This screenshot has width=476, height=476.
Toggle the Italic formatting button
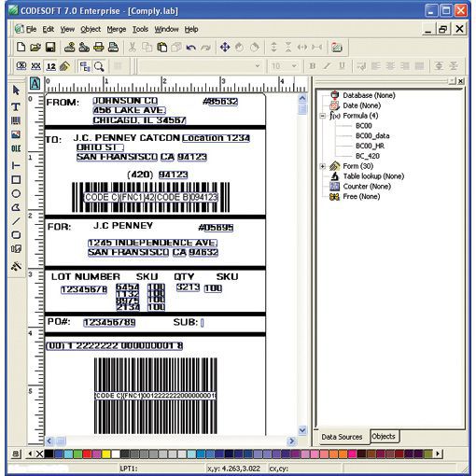point(327,66)
